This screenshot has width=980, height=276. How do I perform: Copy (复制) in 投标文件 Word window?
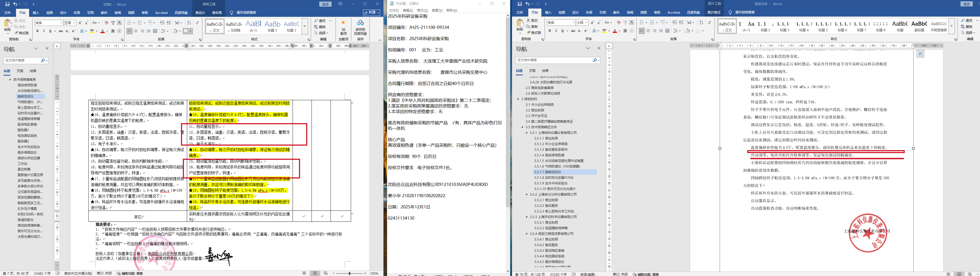click(532, 27)
